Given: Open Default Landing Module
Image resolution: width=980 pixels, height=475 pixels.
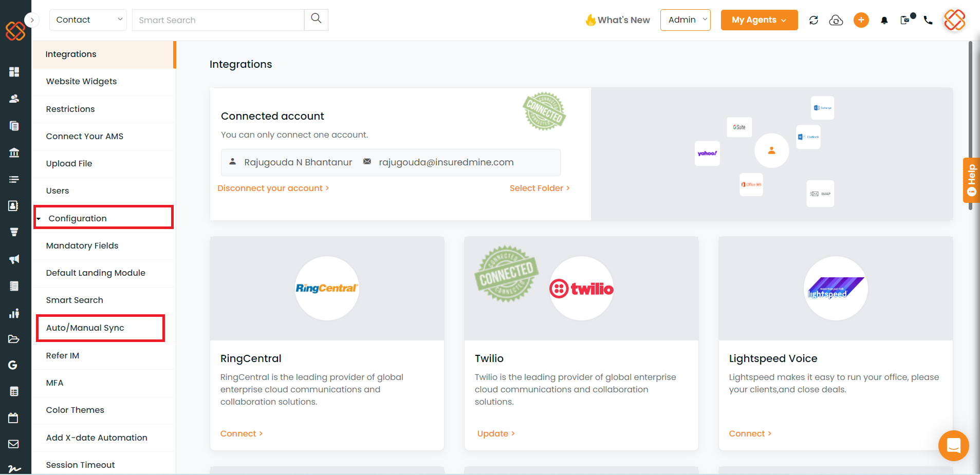Looking at the screenshot, I should (x=104, y=273).
